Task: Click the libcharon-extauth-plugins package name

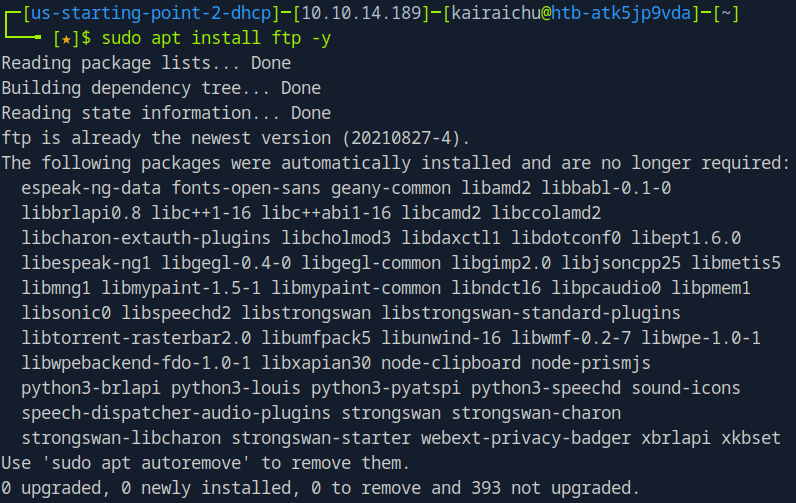Action: pyautogui.click(x=146, y=238)
